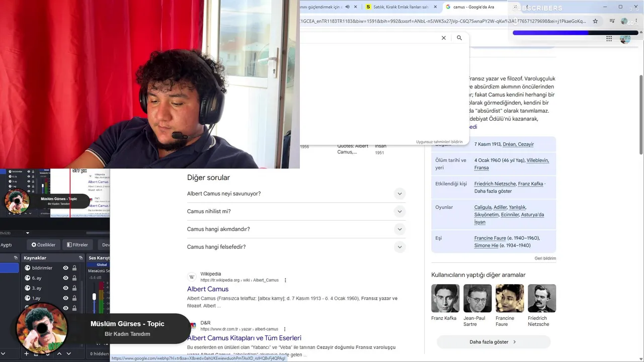Click Franz Kafka link under Etkilendiği kişi
This screenshot has height=362, width=644.
click(530, 184)
